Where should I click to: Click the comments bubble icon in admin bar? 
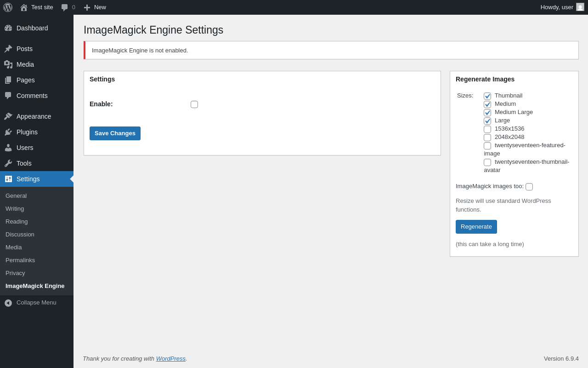click(65, 7)
